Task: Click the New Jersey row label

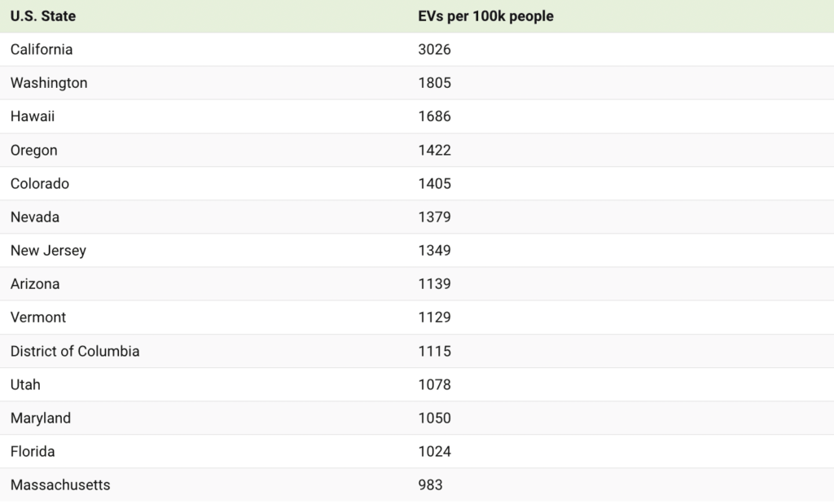Action: 48,250
